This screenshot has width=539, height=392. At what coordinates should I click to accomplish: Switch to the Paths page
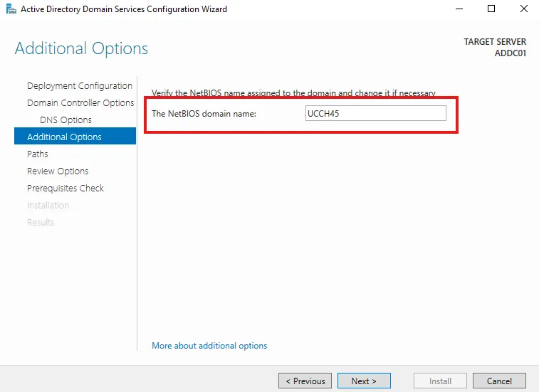tap(38, 154)
